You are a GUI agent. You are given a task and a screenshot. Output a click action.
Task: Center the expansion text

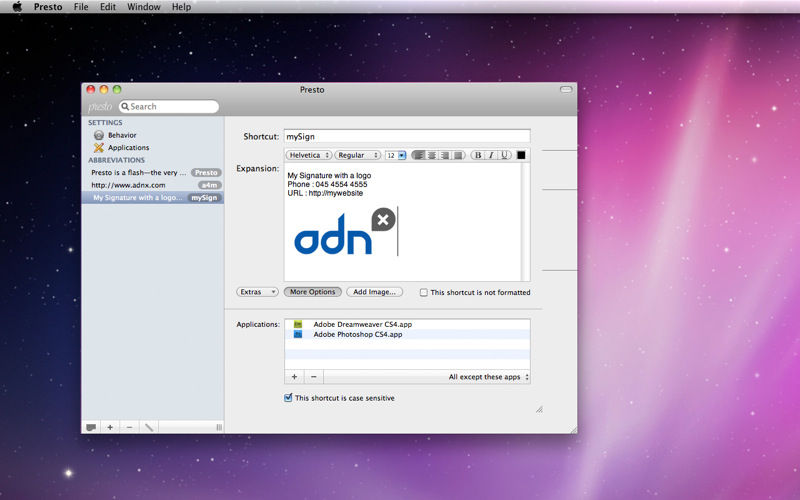tap(432, 155)
